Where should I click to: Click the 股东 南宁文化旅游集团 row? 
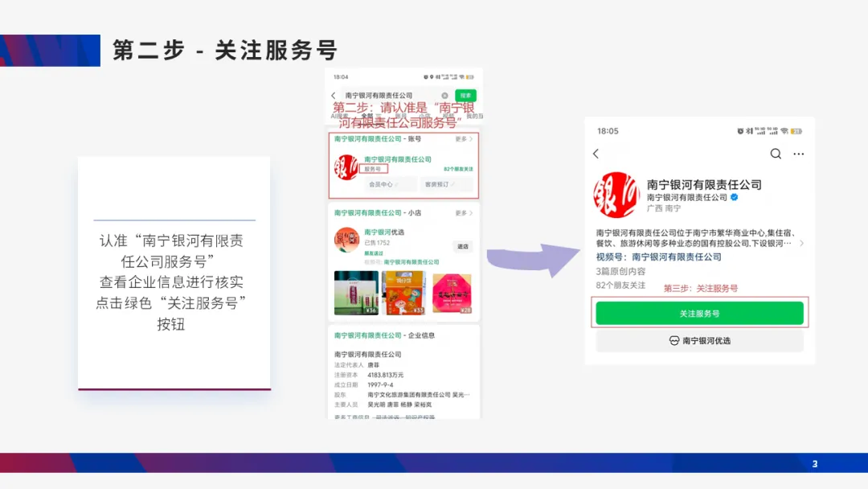click(x=402, y=395)
